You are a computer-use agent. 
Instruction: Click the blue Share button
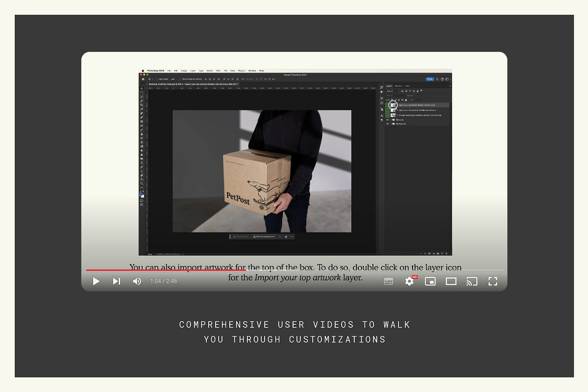[430, 79]
